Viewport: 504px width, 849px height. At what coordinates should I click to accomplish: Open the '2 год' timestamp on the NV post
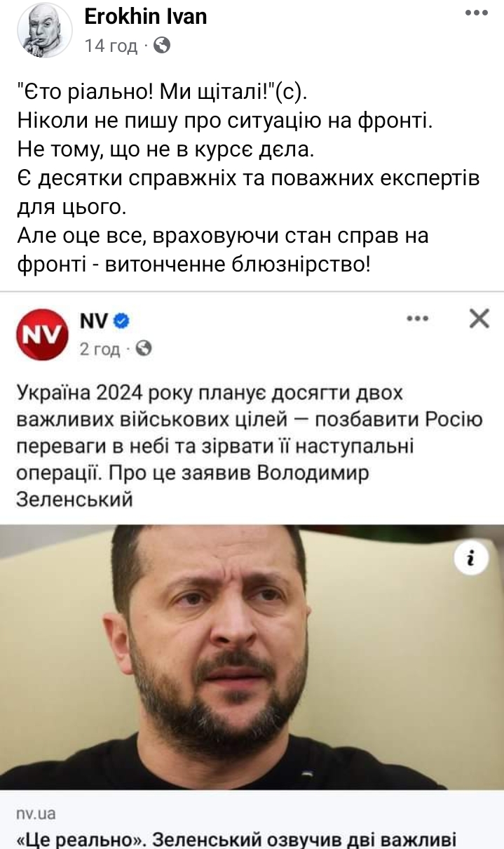100,349
